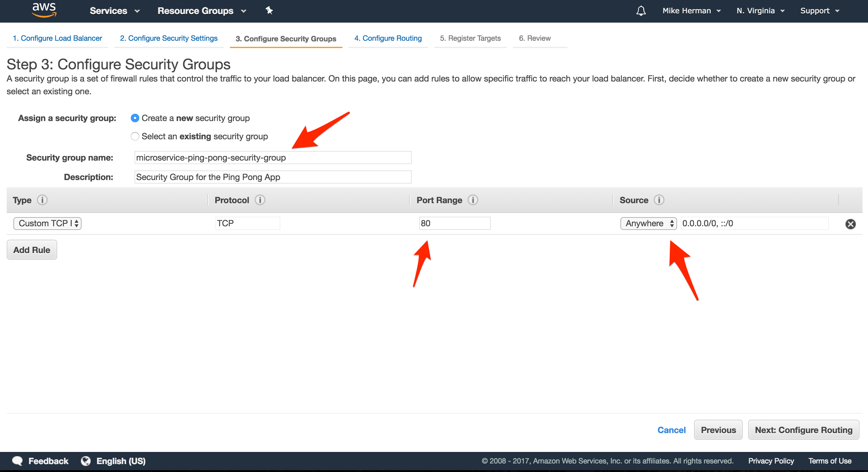Open the Anywhere source dropdown
The height and width of the screenshot is (472, 868).
click(x=648, y=223)
